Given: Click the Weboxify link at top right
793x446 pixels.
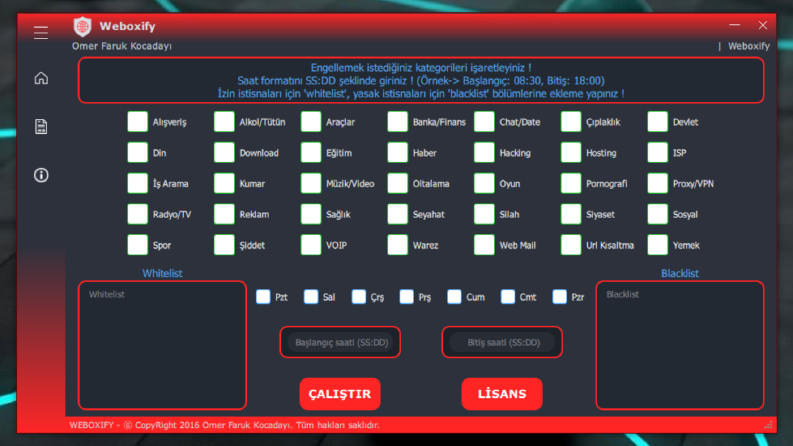Looking at the screenshot, I should [x=748, y=46].
